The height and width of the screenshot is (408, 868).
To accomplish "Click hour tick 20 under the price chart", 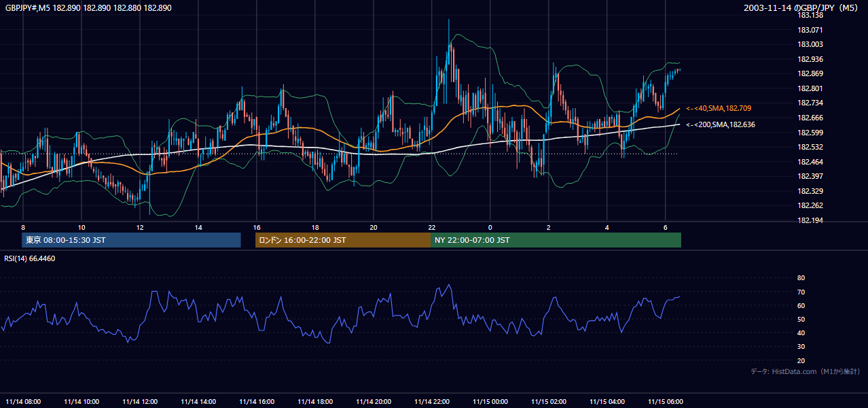I will (374, 227).
